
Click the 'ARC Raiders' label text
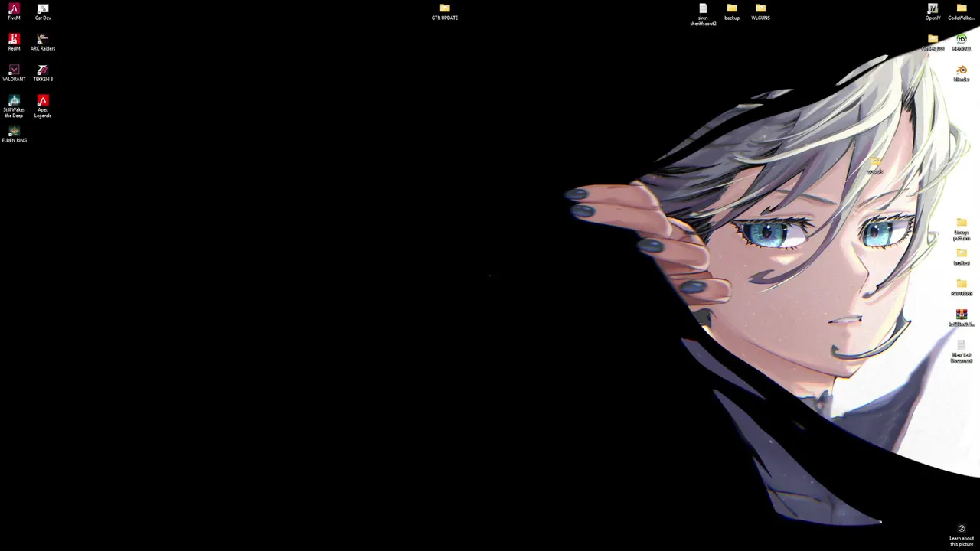[x=43, y=48]
